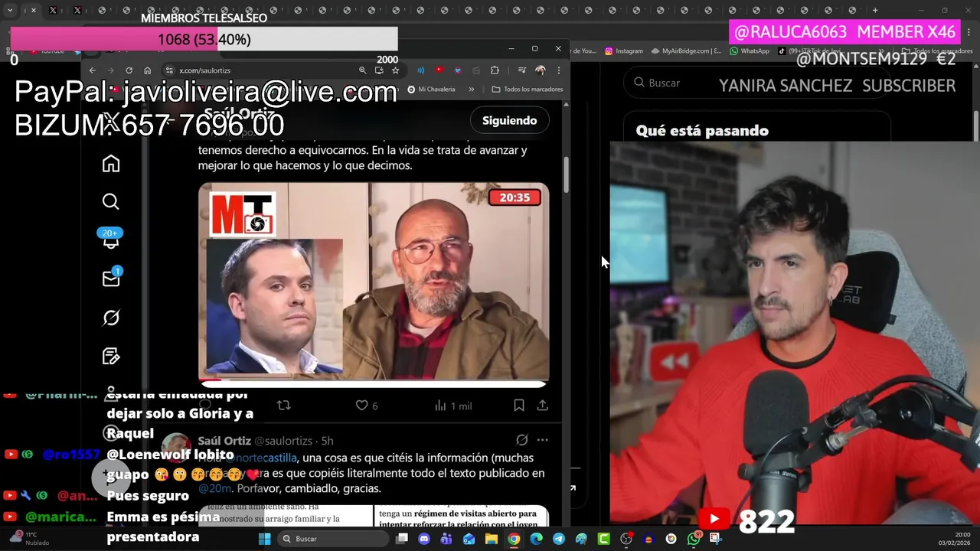Open compose post icon in X sidebar

pos(111,356)
